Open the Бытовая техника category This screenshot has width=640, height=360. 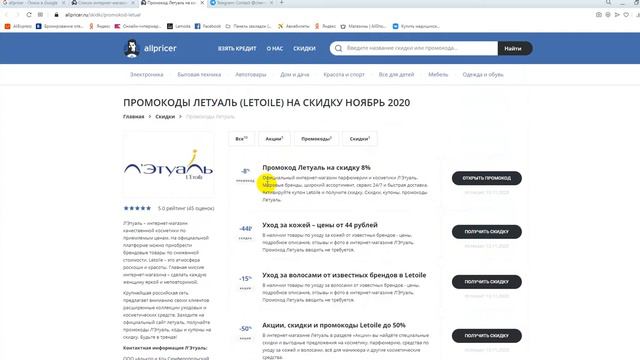point(199,75)
